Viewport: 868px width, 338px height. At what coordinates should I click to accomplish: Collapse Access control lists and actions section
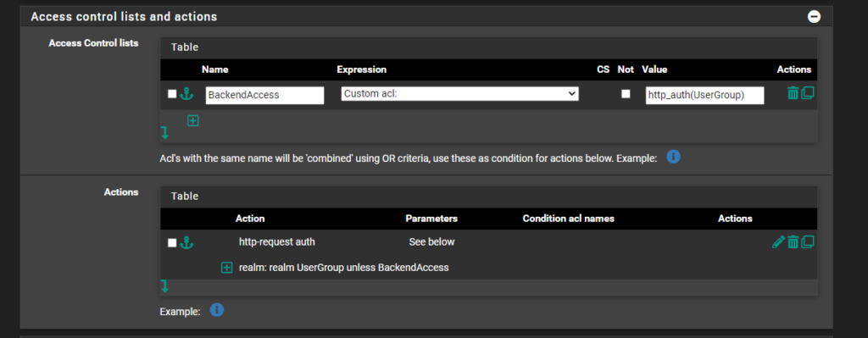pyautogui.click(x=814, y=17)
